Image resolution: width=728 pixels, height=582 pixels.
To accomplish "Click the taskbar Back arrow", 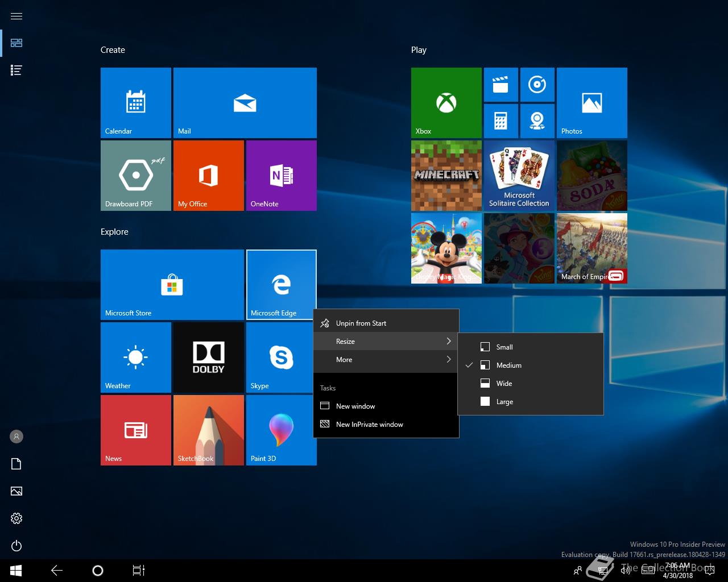I will coord(57,571).
